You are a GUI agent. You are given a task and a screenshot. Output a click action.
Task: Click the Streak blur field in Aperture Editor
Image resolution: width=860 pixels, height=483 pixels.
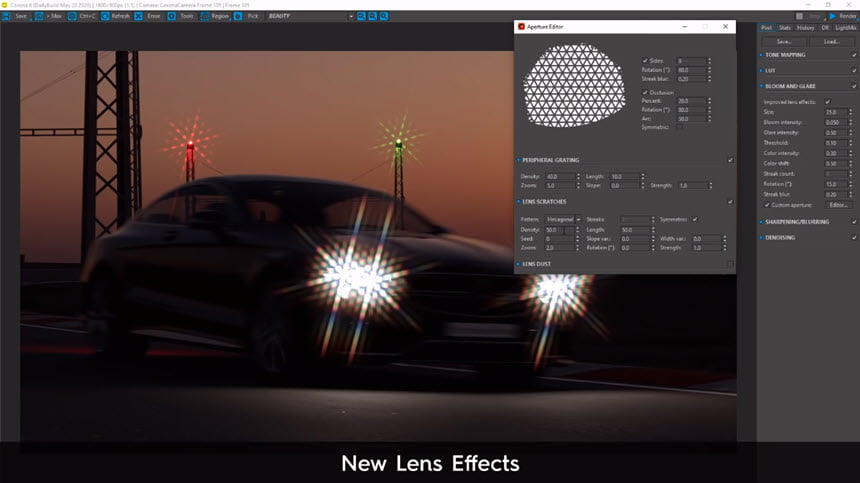691,79
